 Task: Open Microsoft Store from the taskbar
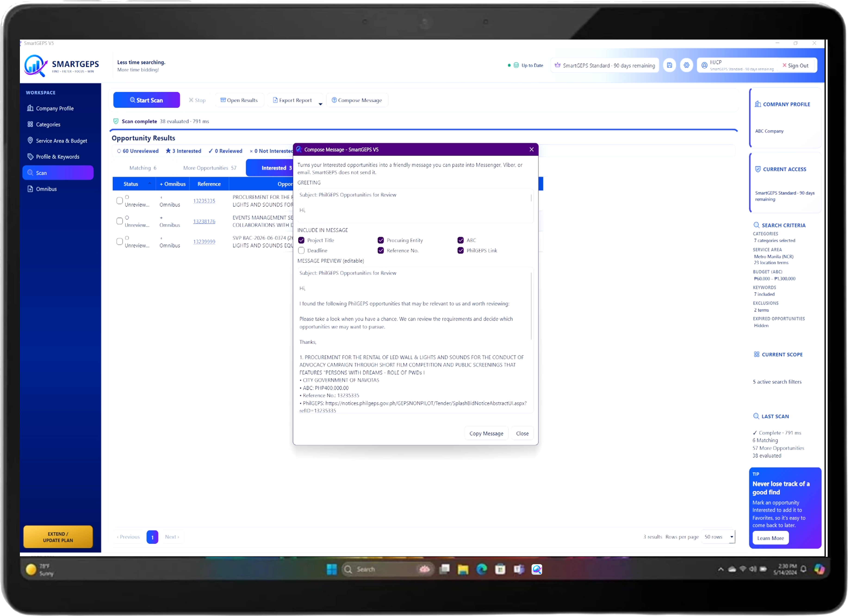pos(500,569)
